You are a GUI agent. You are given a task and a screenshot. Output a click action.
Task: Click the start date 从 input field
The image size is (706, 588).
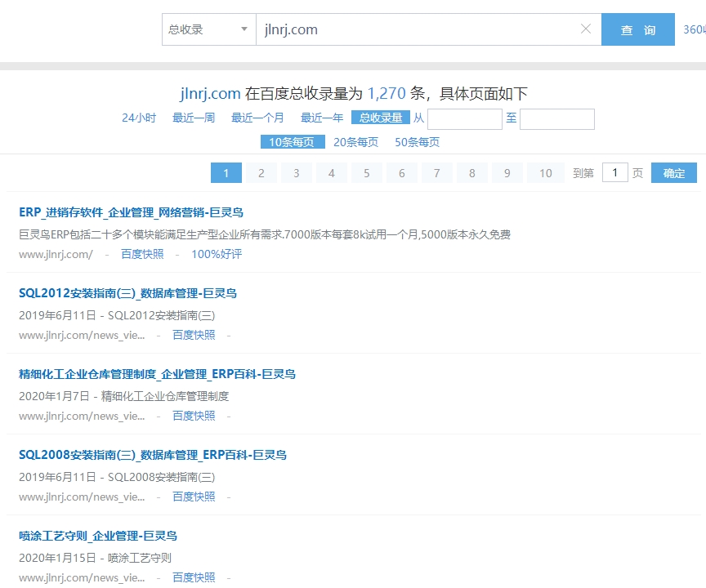[x=464, y=119]
